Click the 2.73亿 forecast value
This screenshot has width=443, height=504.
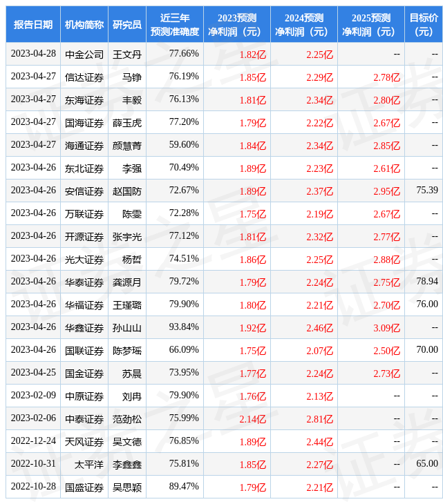click(x=386, y=374)
